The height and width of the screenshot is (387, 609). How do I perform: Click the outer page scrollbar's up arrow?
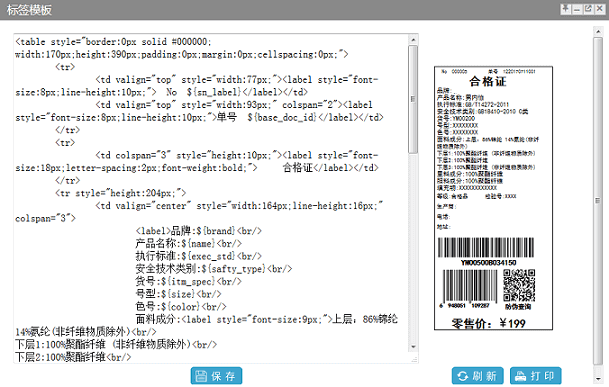[x=598, y=31]
